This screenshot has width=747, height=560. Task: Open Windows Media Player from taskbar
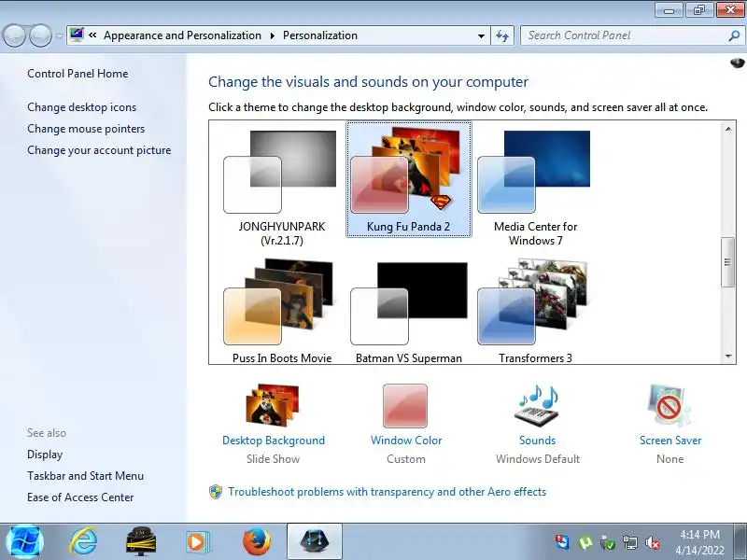click(x=197, y=541)
